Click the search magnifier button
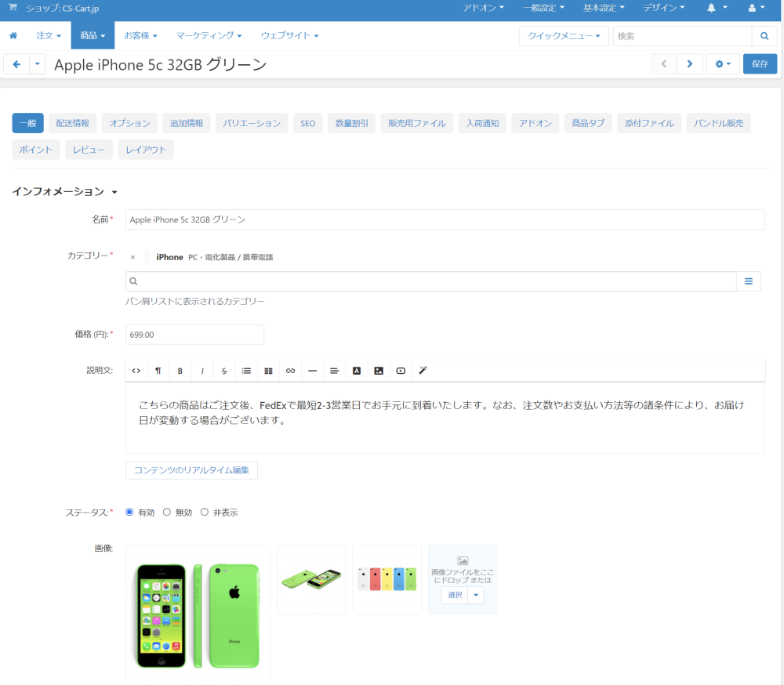This screenshot has width=784, height=685. pos(764,36)
